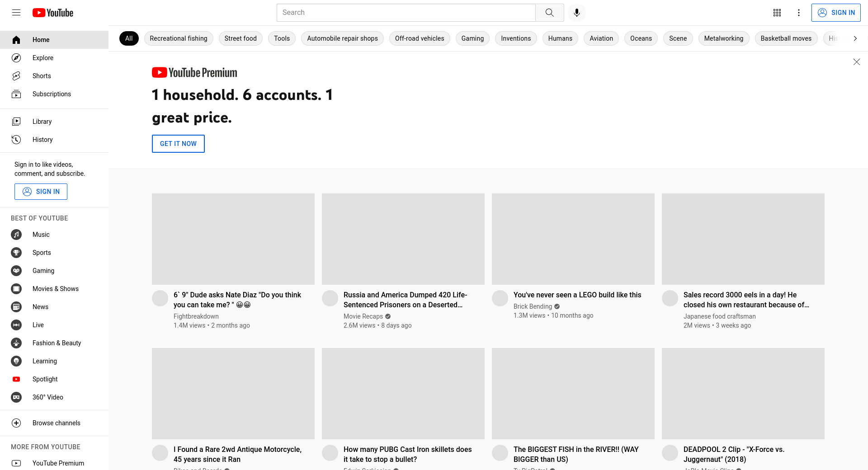This screenshot has width=868, height=470.
Task: Click the top-right SIGN IN button
Action: coord(836,13)
